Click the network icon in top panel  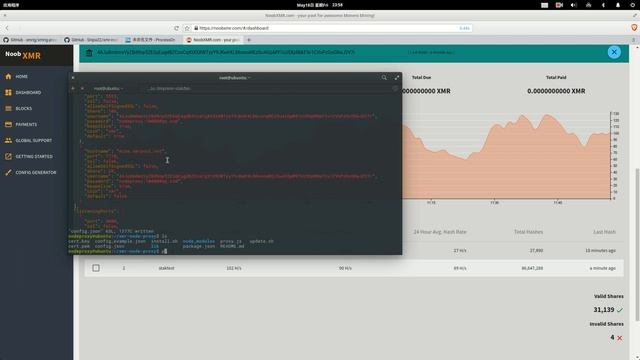pos(588,5)
